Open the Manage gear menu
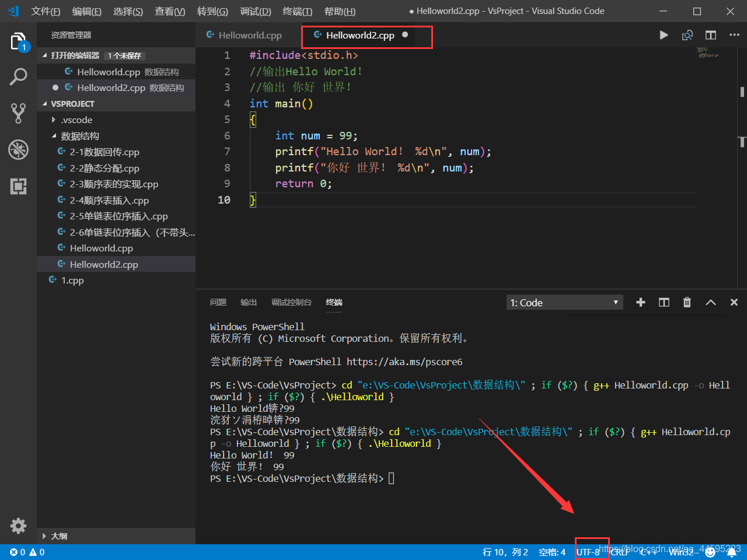Image resolution: width=747 pixels, height=560 pixels. (18, 526)
